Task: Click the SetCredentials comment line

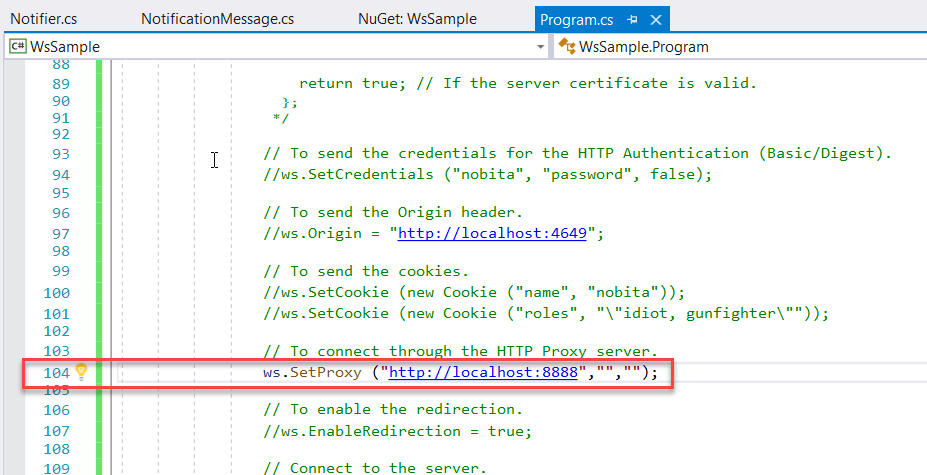Action: pyautogui.click(x=488, y=174)
